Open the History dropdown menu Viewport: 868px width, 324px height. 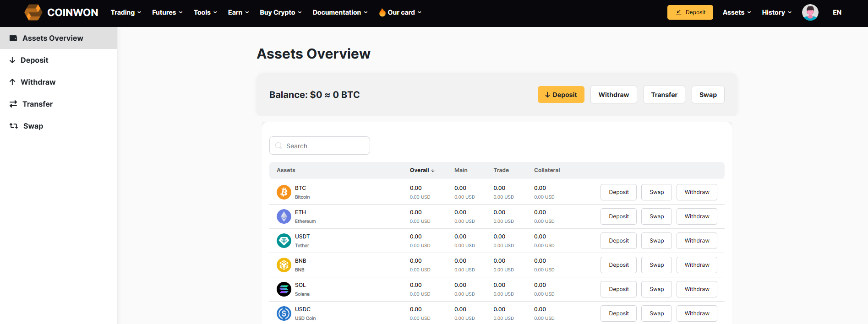pos(776,12)
